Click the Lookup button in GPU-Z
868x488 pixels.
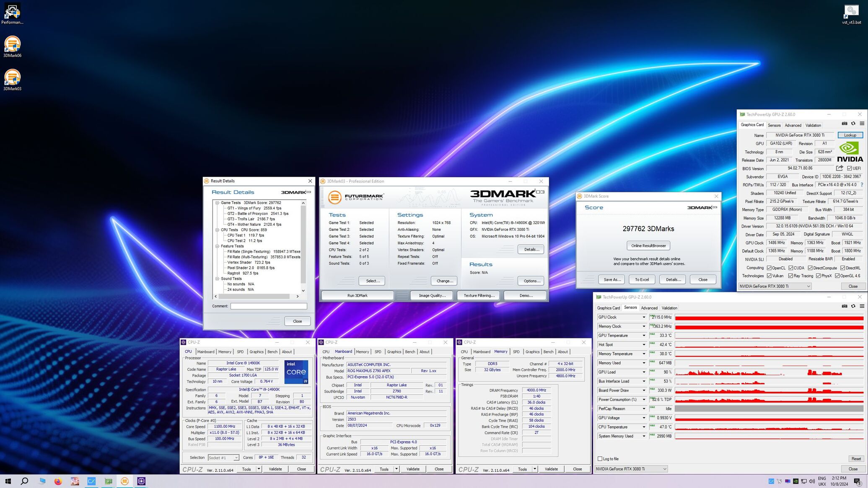[x=850, y=135]
